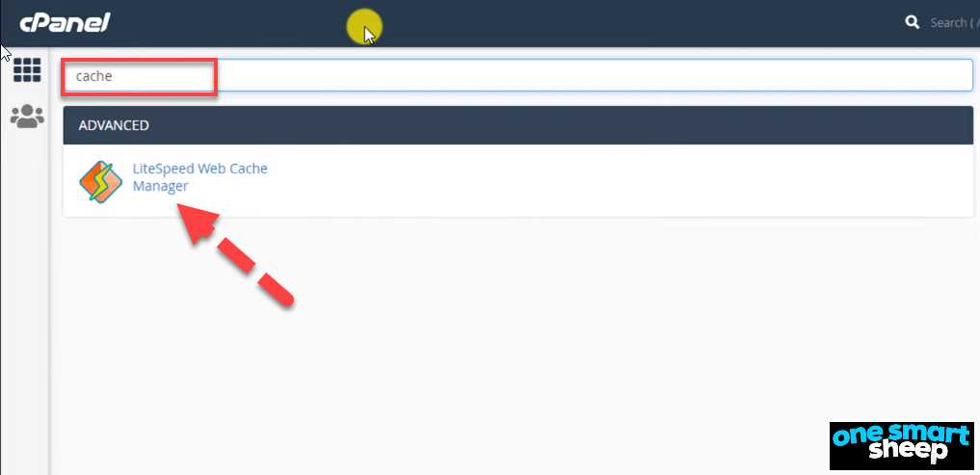
Task: Open the grid Tools icon in sidebar
Action: point(27,70)
